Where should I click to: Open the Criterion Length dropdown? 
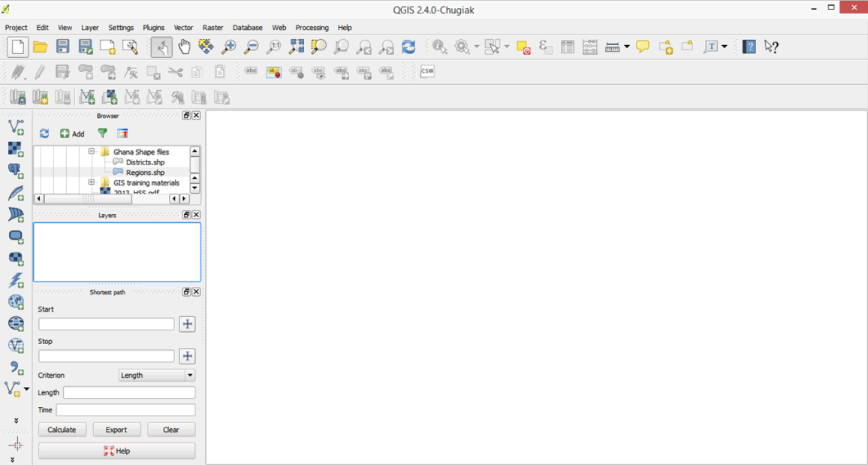point(157,376)
